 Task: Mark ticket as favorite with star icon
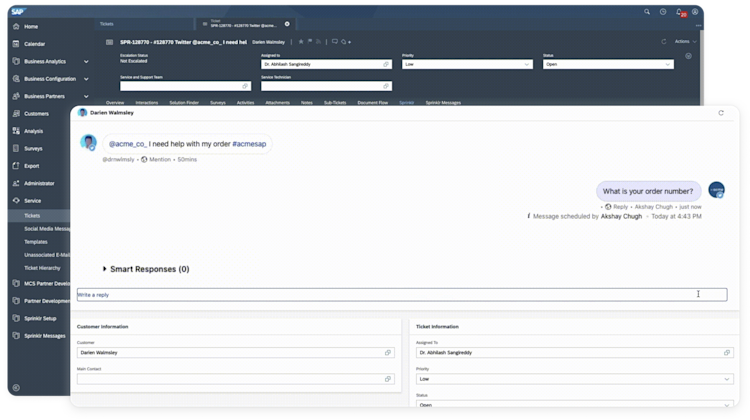pyautogui.click(x=301, y=42)
